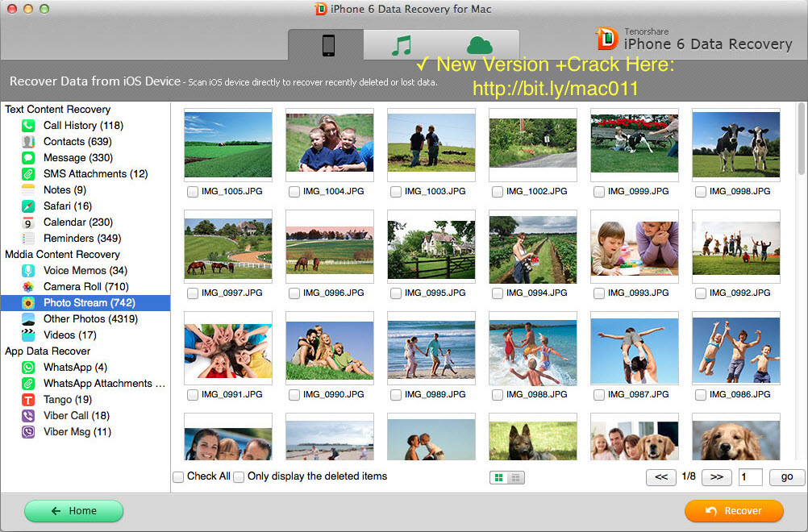Switch to list view icon

[x=516, y=478]
